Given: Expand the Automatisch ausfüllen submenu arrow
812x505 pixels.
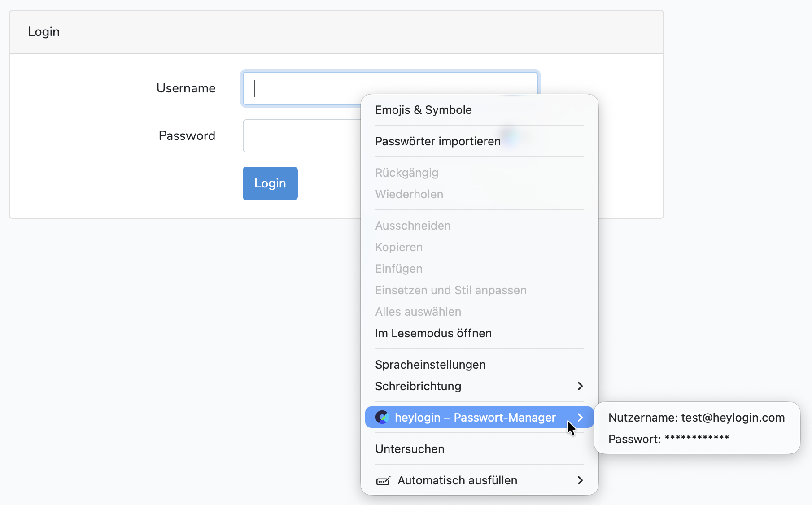Looking at the screenshot, I should coord(580,480).
